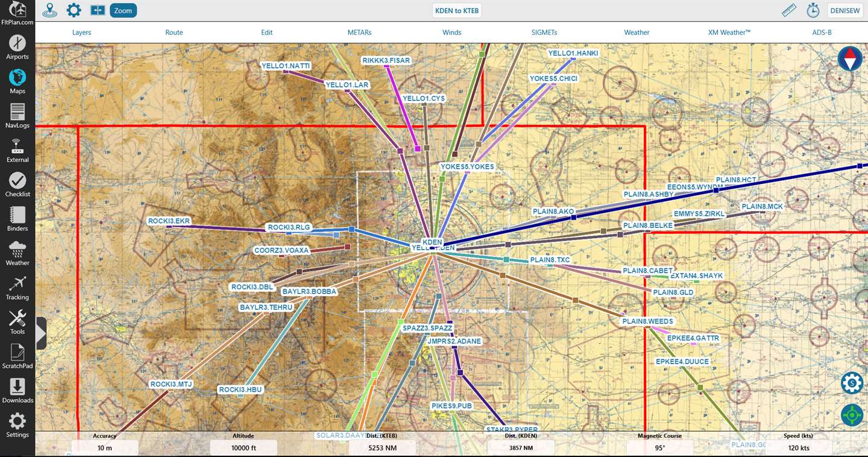Open the XM Weather menu
Image resolution: width=868 pixels, height=457 pixels.
[x=729, y=33]
